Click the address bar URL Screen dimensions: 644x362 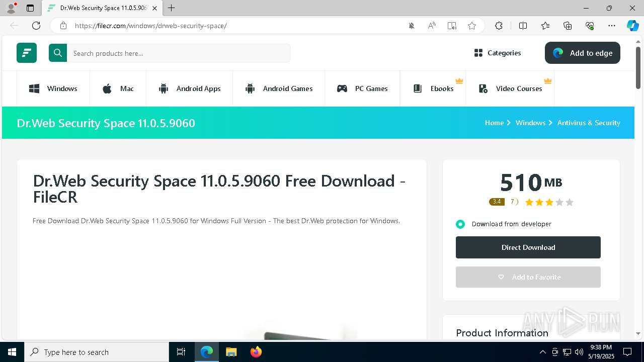(x=151, y=26)
